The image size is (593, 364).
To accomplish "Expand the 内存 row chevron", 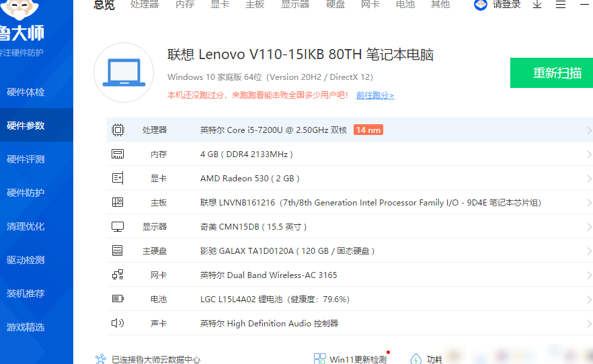I will 589,154.
